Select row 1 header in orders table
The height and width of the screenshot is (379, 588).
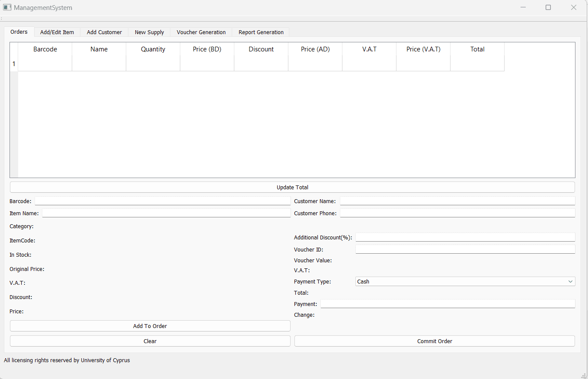point(14,64)
